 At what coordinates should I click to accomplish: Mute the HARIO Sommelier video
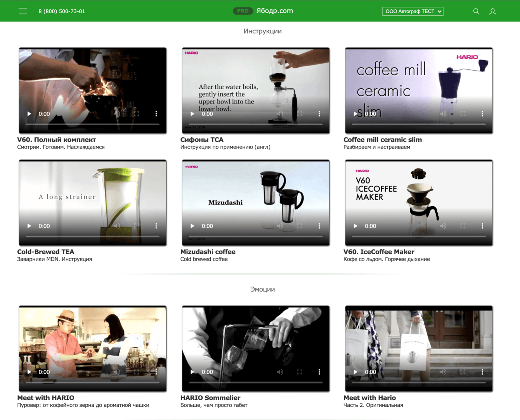click(280, 372)
